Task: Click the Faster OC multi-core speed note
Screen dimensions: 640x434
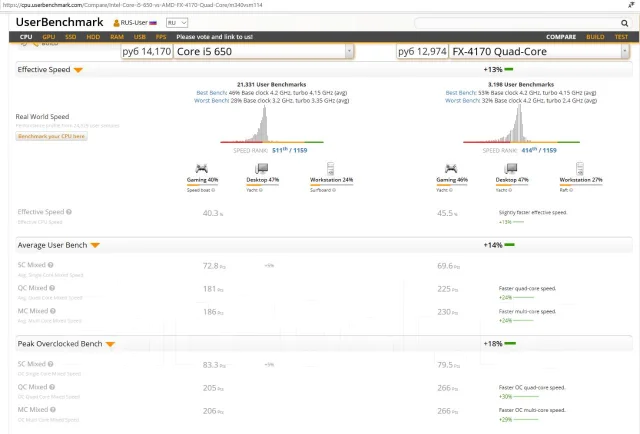Action: tap(532, 410)
